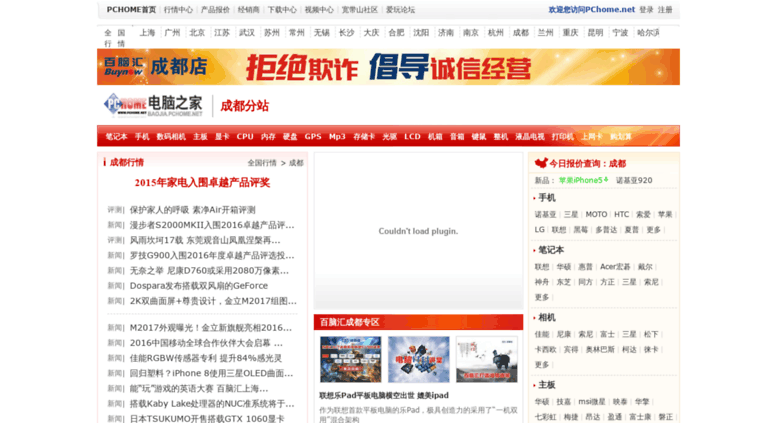Open article 罗技G900入围2016年度卓越产品评选

212,256
